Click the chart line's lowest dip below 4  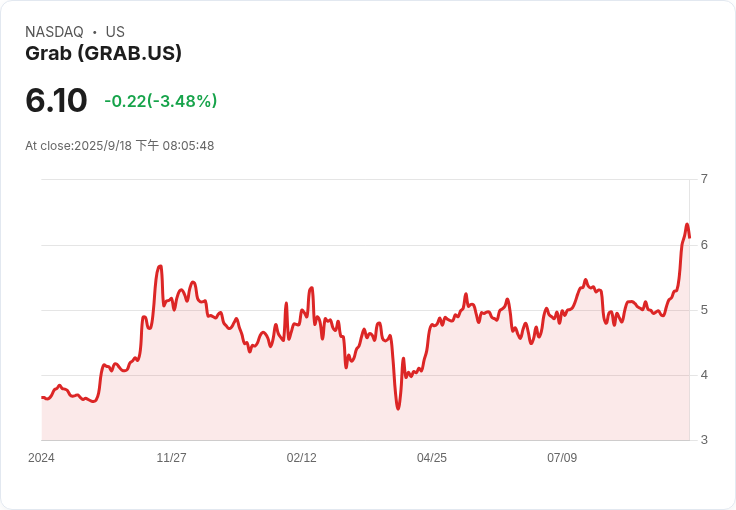click(x=398, y=408)
